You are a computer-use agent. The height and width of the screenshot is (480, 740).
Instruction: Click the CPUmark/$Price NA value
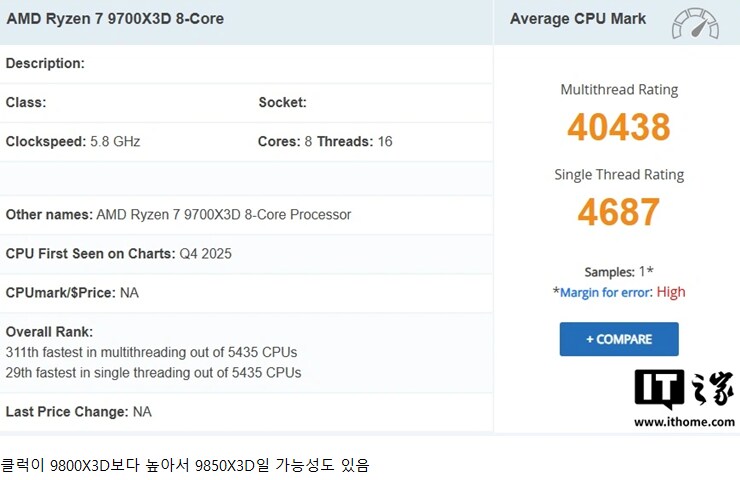[x=129, y=293]
